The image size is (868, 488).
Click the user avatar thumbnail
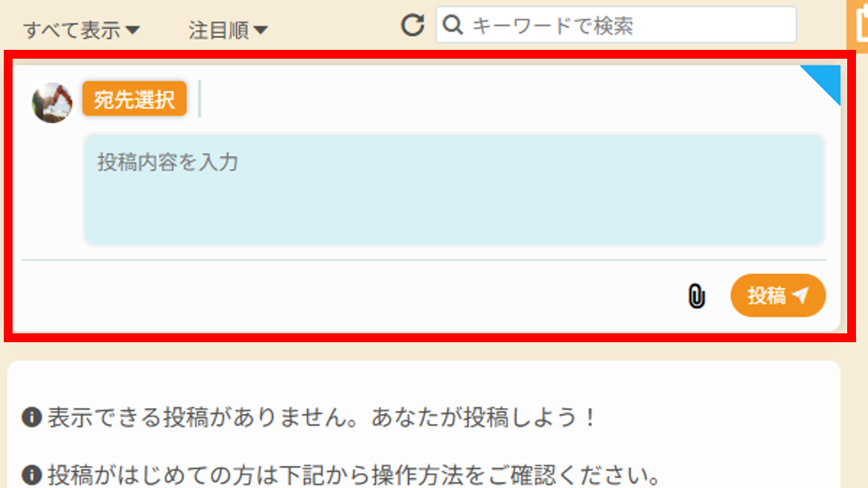(52, 102)
